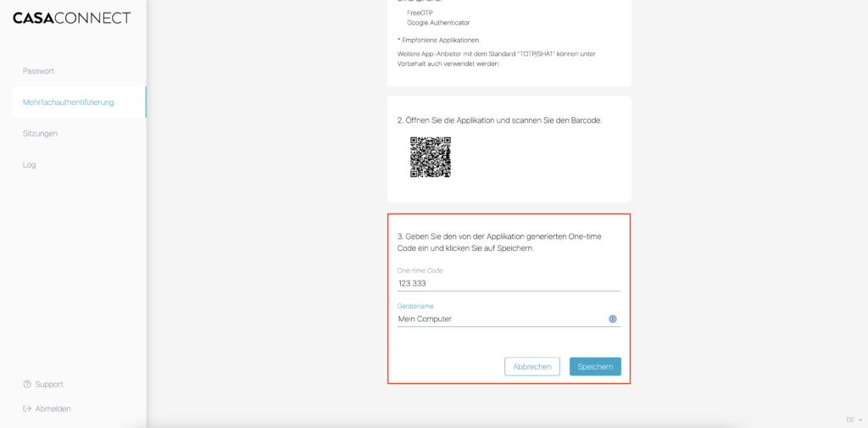Open the Passwort section
The height and width of the screenshot is (428, 868).
38,71
